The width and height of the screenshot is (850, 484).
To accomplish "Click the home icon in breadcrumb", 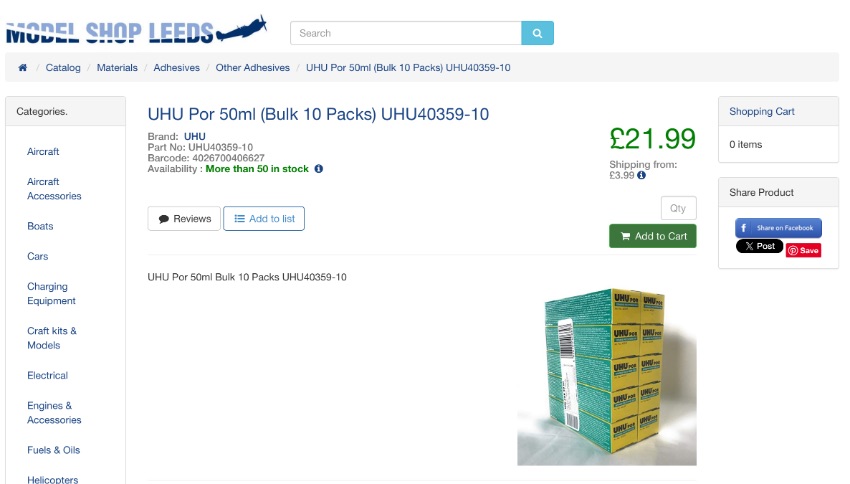I will (x=22, y=68).
